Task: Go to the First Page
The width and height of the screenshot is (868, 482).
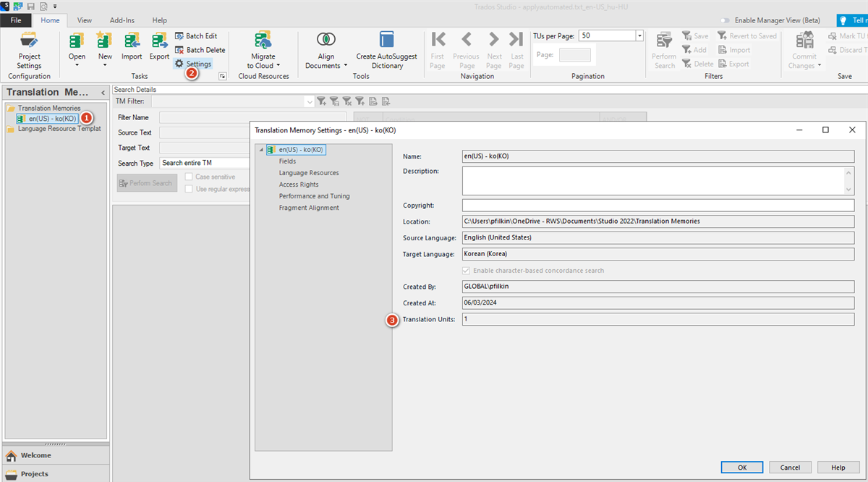Action: tap(438, 50)
